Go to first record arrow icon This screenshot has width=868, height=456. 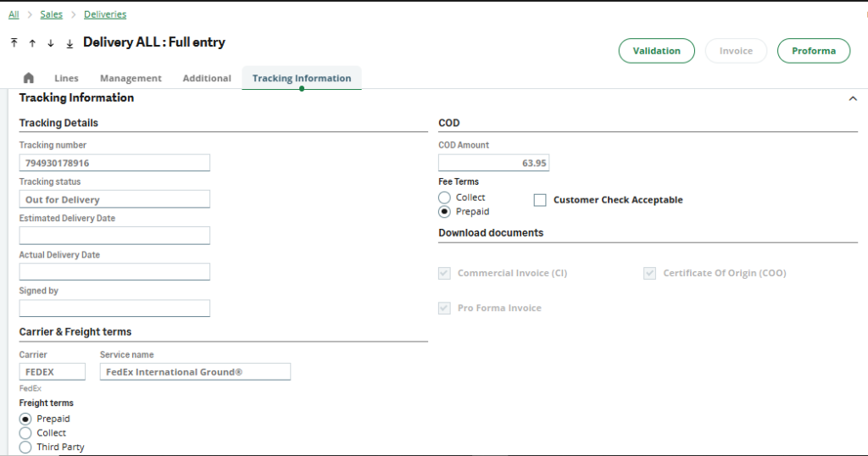click(x=14, y=43)
